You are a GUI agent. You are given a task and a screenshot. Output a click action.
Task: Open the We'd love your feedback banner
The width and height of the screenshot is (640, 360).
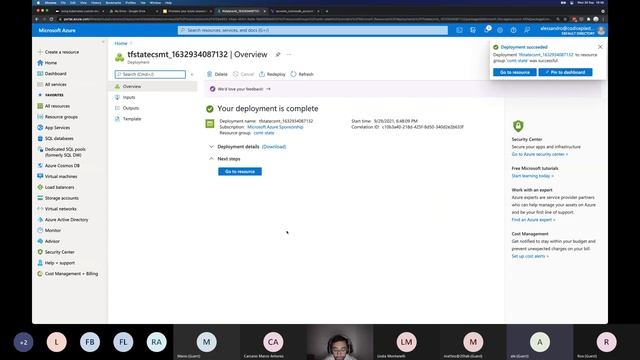pos(240,89)
